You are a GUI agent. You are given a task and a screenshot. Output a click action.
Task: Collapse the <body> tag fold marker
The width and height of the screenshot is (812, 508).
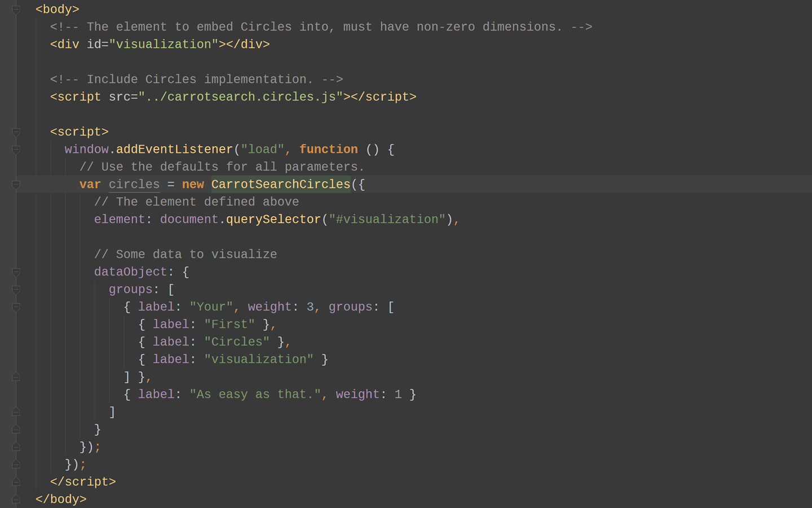pos(16,10)
